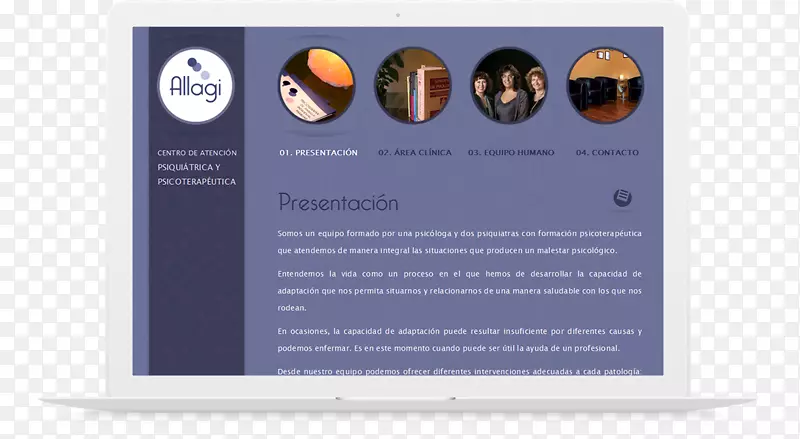Click the Presentación heading
This screenshot has height=439, width=800.
coord(338,203)
